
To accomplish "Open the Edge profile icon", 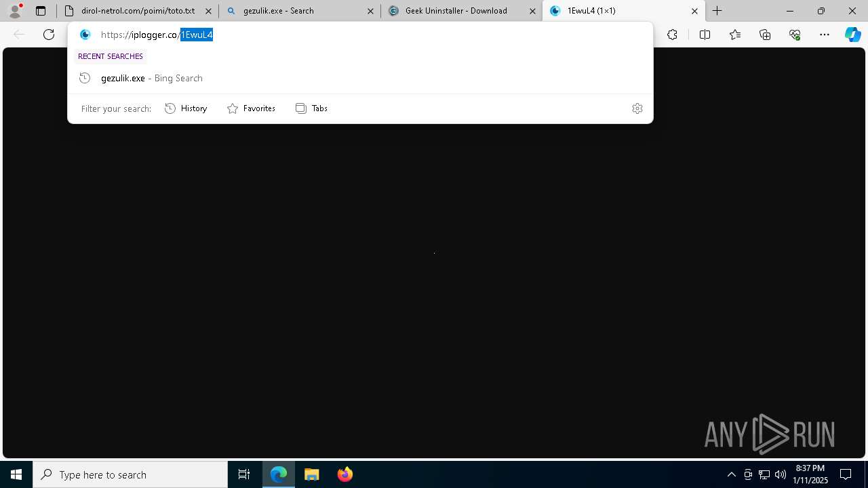I will (x=15, y=11).
